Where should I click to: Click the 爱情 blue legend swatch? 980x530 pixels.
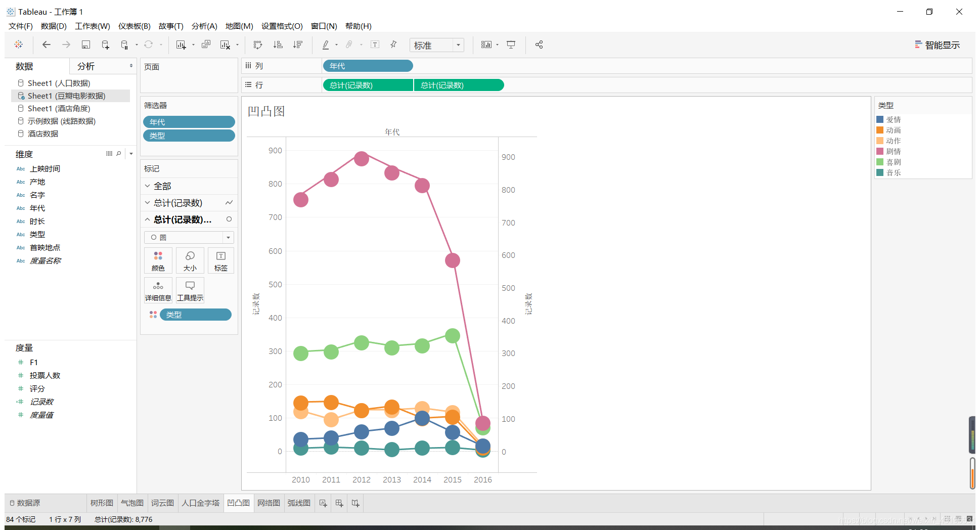(880, 119)
